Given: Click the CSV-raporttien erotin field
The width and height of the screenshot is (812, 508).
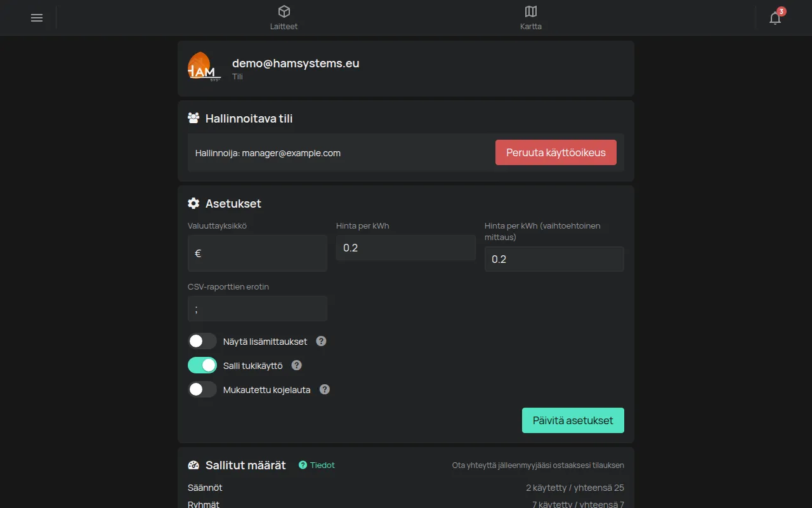Looking at the screenshot, I should pos(258,309).
